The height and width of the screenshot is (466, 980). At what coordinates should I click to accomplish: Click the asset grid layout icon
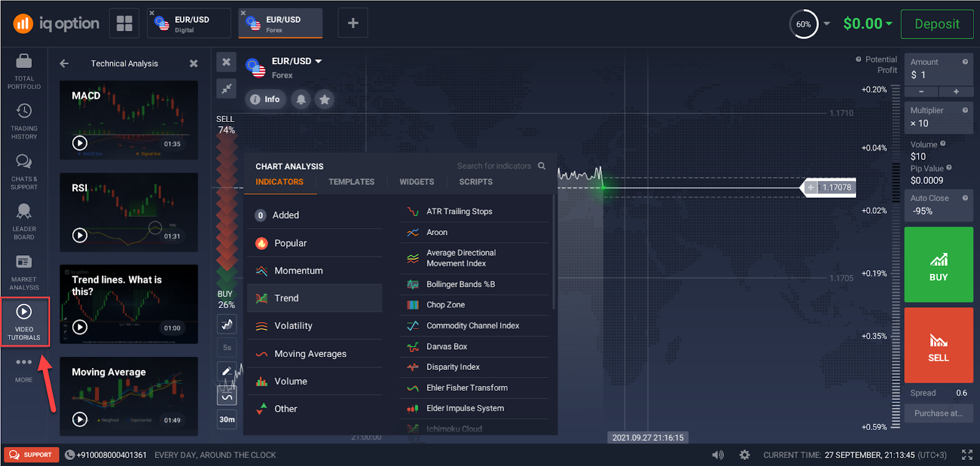(x=124, y=23)
